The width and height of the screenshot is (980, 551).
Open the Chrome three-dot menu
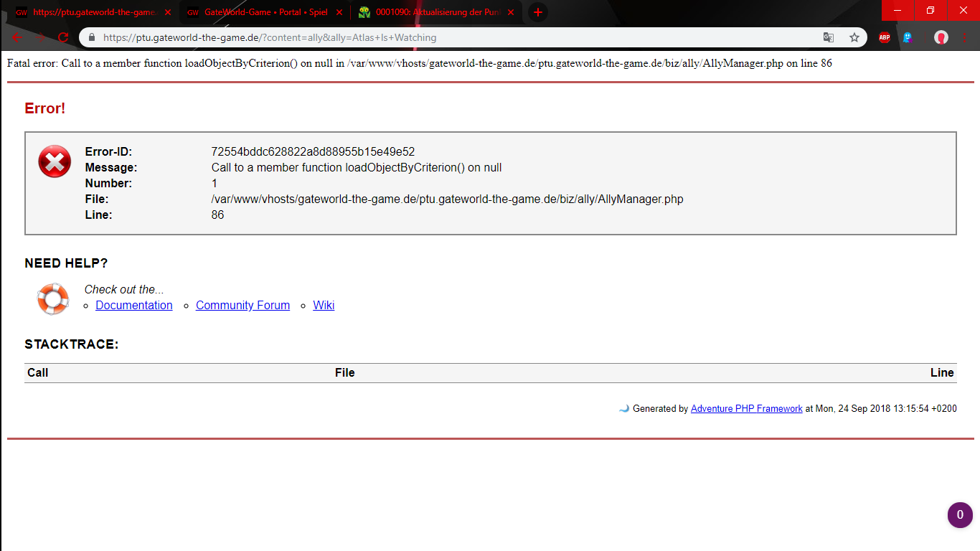(965, 38)
